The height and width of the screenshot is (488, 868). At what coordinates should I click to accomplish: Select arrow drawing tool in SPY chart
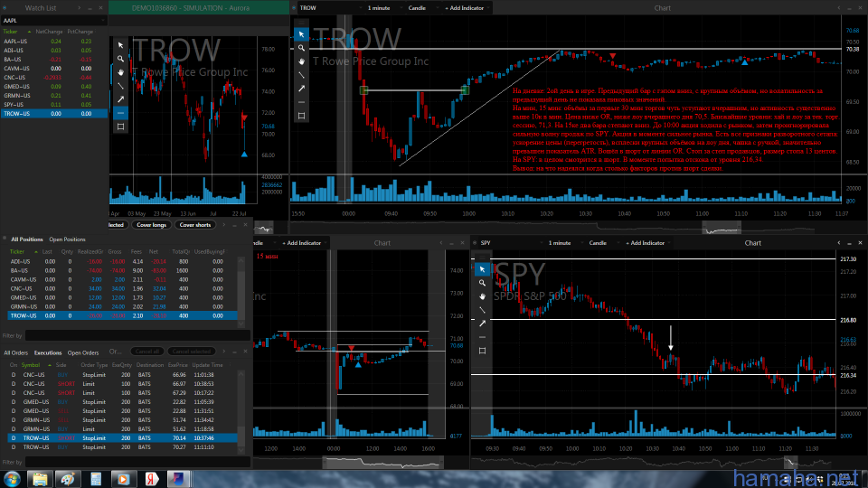pos(482,324)
